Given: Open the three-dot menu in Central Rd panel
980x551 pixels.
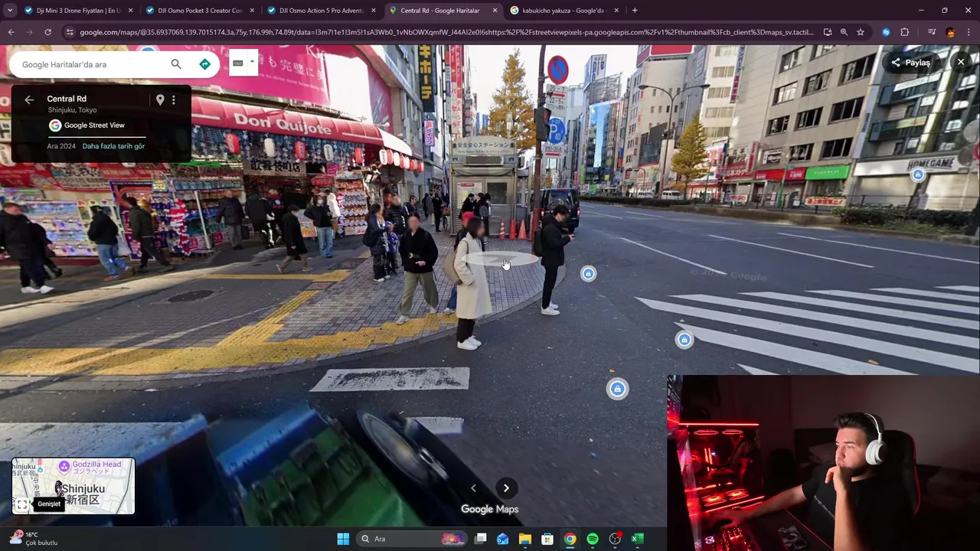Looking at the screenshot, I should (x=174, y=99).
